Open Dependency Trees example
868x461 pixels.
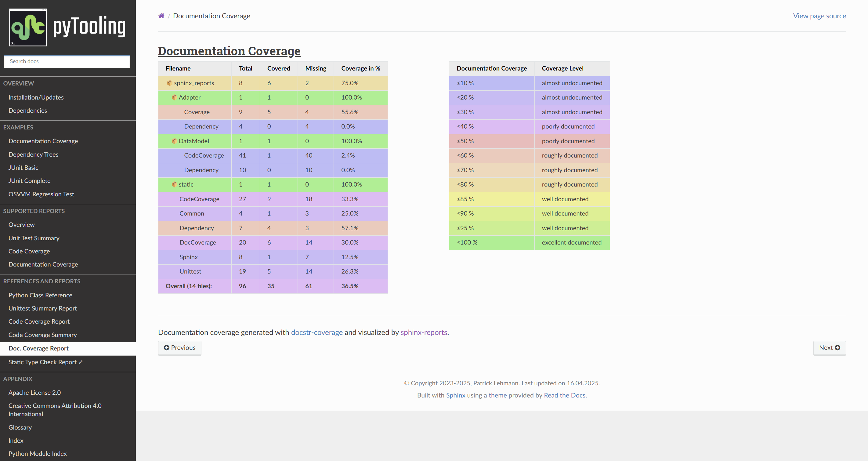click(x=33, y=154)
